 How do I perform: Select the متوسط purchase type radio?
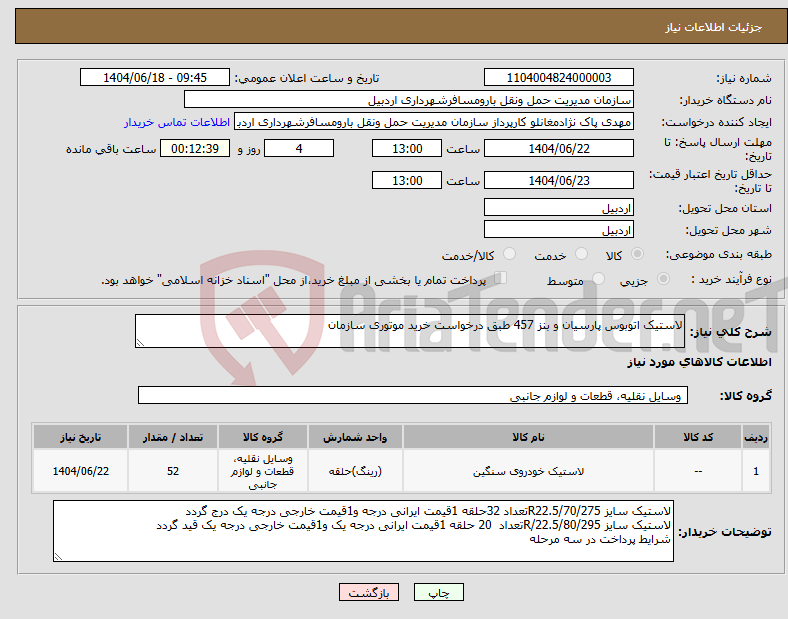[599, 279]
